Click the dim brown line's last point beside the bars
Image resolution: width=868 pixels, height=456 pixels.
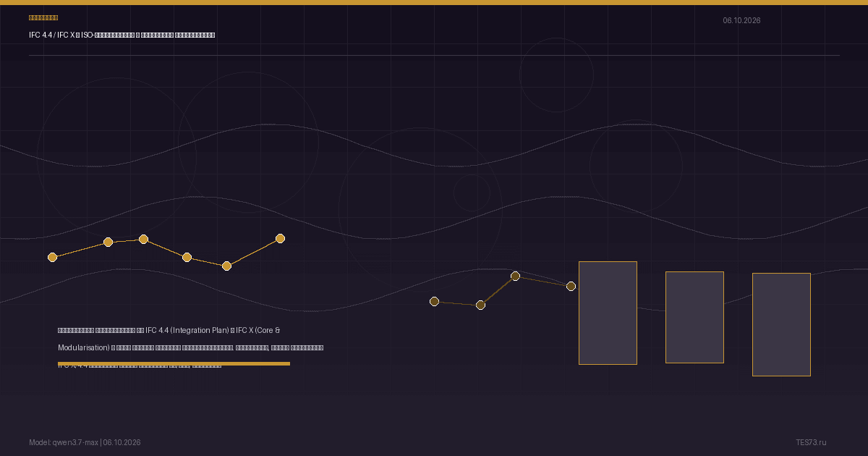pyautogui.click(x=571, y=286)
